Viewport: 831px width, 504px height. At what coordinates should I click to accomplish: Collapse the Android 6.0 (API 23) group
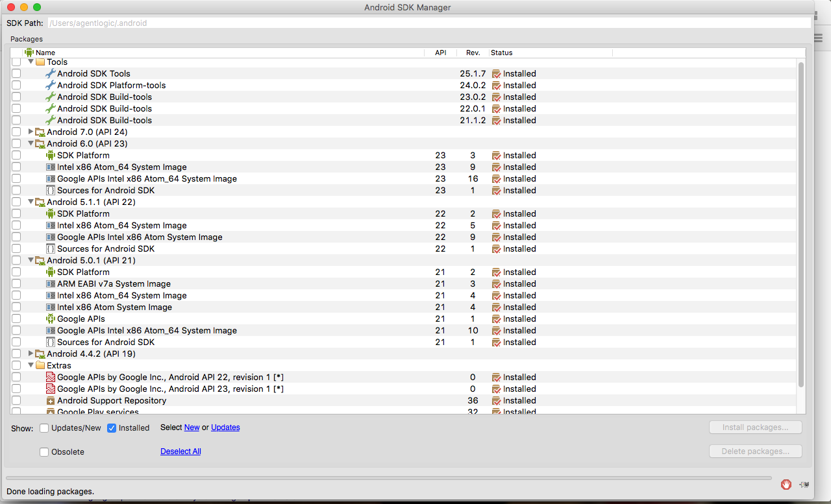(x=31, y=143)
